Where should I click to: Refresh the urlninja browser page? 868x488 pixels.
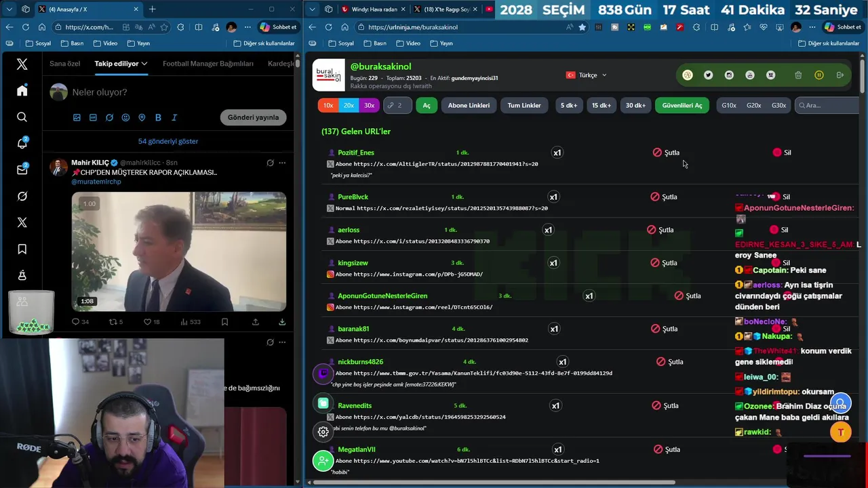click(328, 27)
